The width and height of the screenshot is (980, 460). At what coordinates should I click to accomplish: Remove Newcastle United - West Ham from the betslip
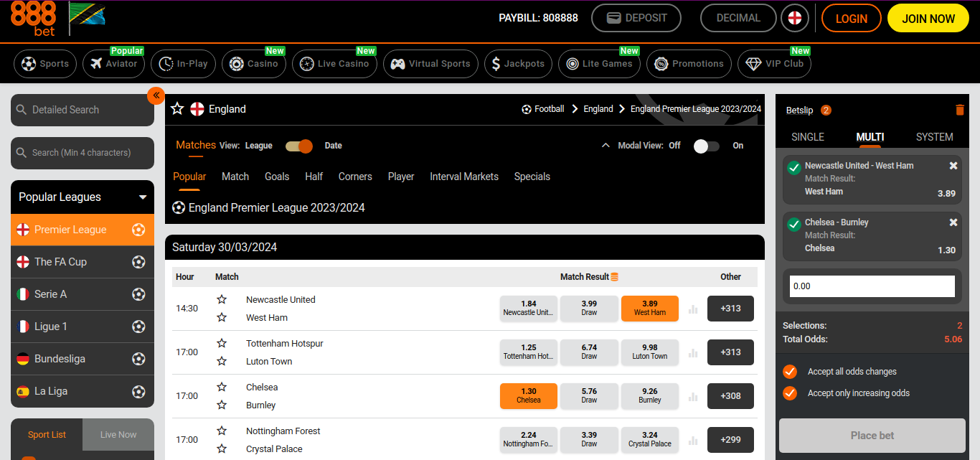[953, 166]
